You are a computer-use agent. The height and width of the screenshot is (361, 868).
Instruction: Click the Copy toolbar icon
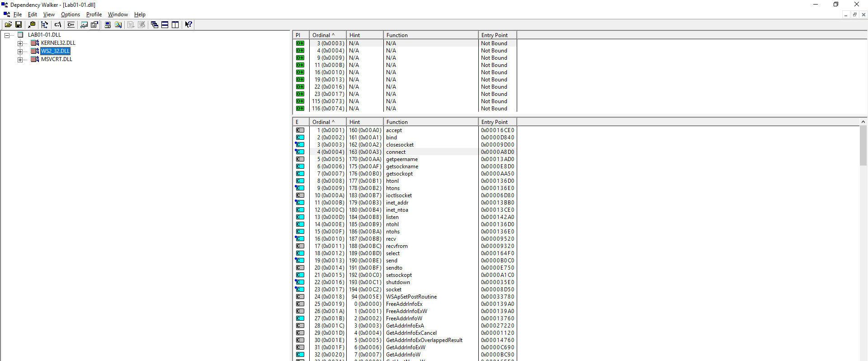[32, 25]
